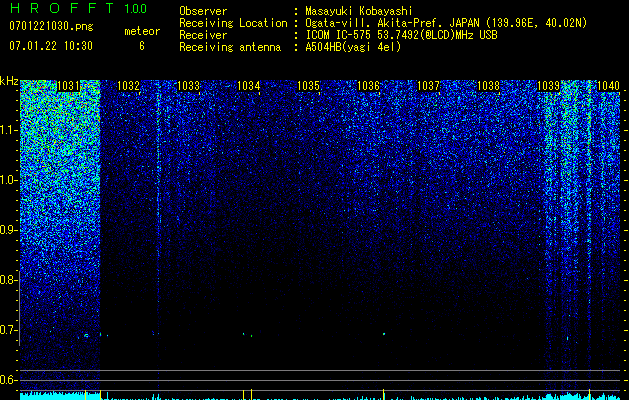Click time marker 1036
629x400 pixels.
click(368, 86)
